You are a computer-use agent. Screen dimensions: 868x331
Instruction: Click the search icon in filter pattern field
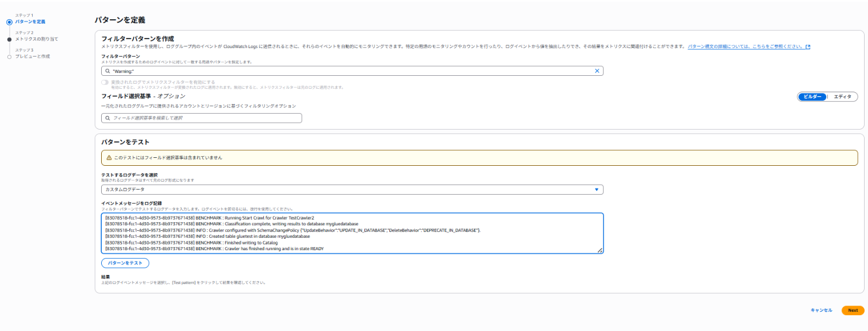coord(107,71)
